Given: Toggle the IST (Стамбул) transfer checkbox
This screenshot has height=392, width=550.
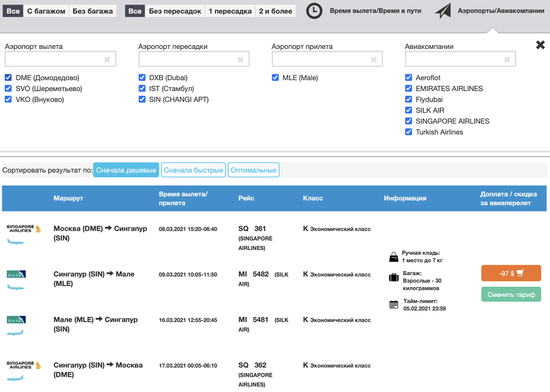Looking at the screenshot, I should pyautogui.click(x=142, y=88).
